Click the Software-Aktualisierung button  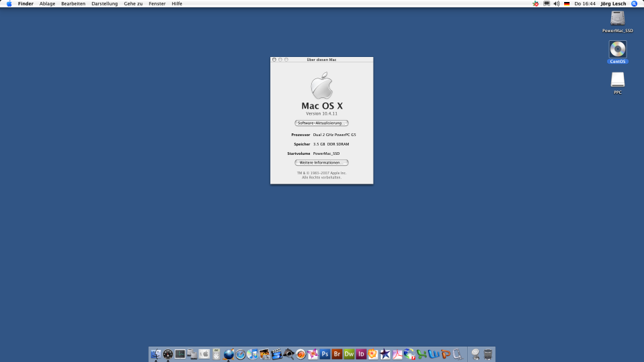pos(321,123)
